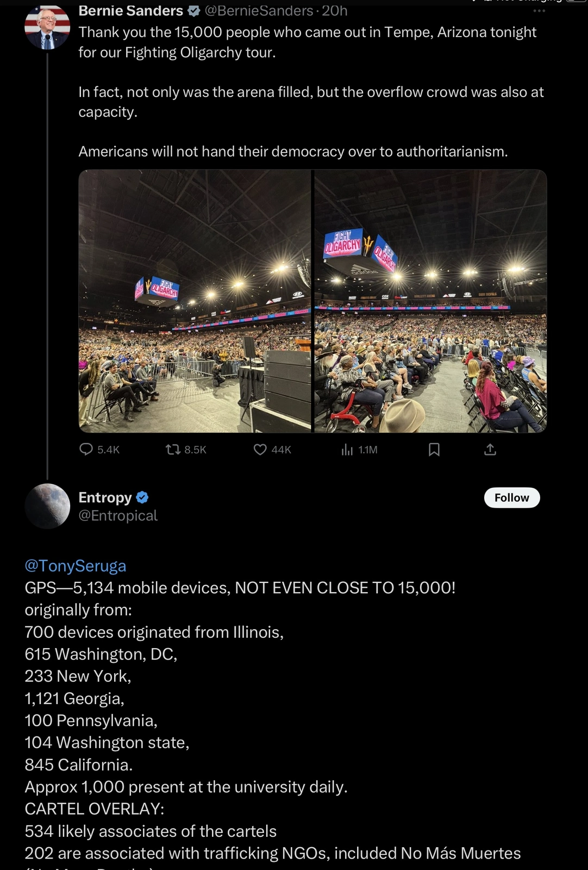Screen dimensions: 588x870
Task: View the right arena crowd photo
Action: coord(430,301)
